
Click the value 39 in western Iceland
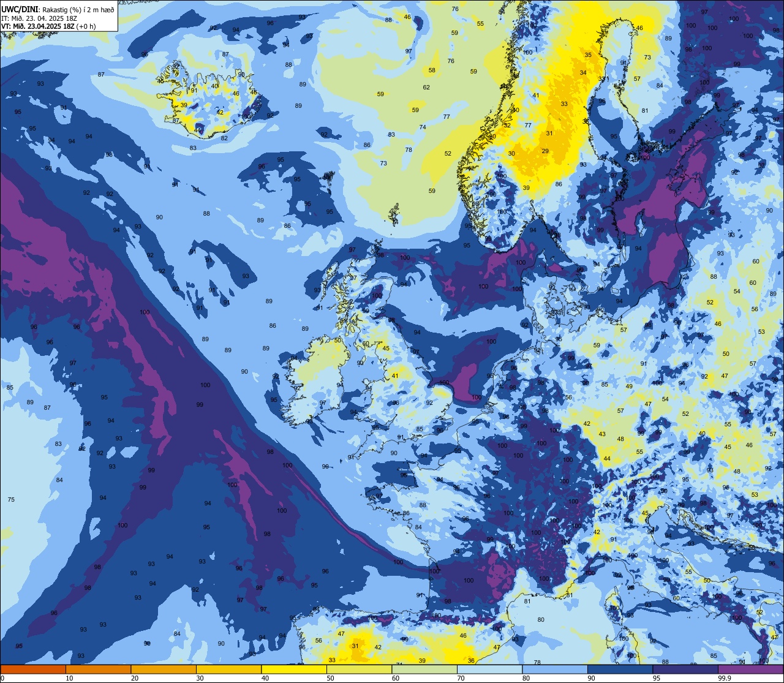[184, 105]
